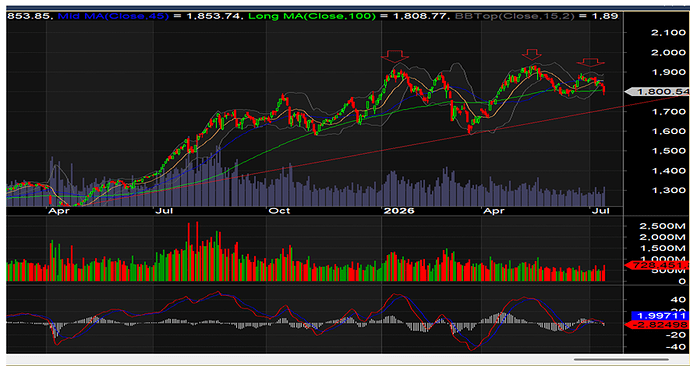The height and width of the screenshot is (366, 690).
Task: Click the 1,600 price axis label
Action: pos(668,131)
